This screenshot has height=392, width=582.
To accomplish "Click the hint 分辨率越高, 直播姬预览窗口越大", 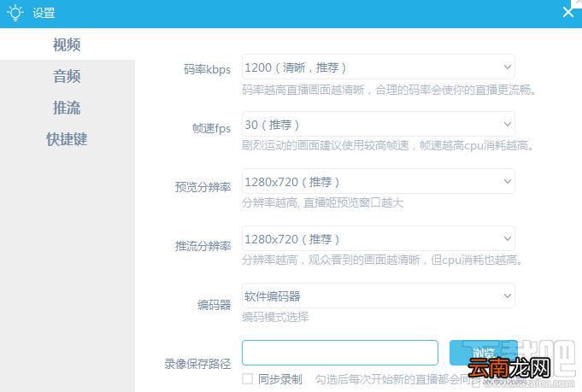I will click(322, 202).
